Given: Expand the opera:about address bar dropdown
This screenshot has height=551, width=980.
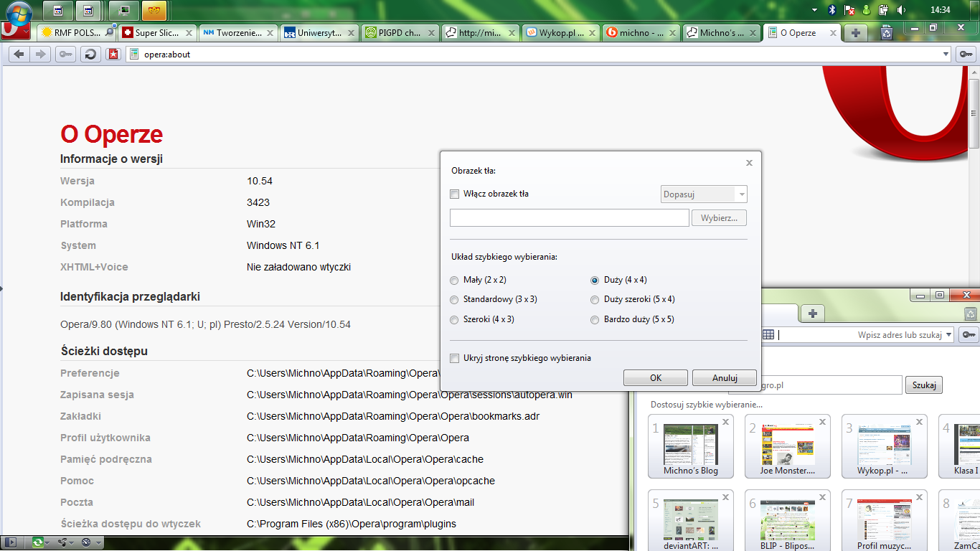Looking at the screenshot, I should point(946,55).
